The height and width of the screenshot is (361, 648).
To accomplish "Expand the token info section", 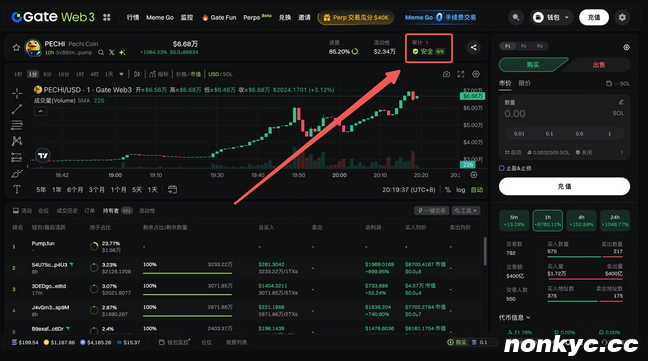I will tap(515, 318).
